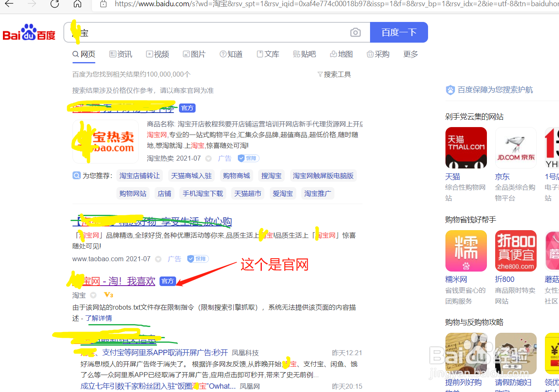Click 官方 badge on first result

point(187,108)
